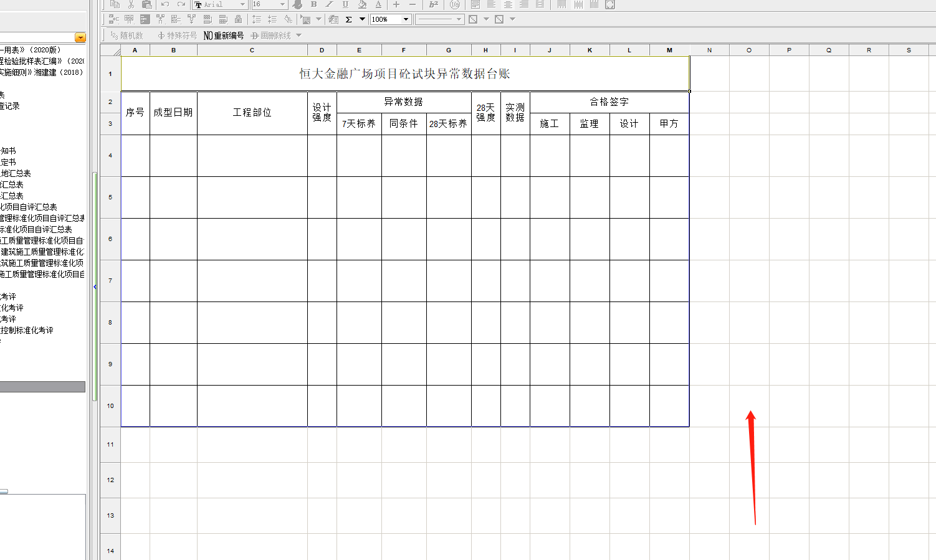Screen dimensions: 936x560
Task: Open the orange dropdown in left panel
Action: pos(80,37)
